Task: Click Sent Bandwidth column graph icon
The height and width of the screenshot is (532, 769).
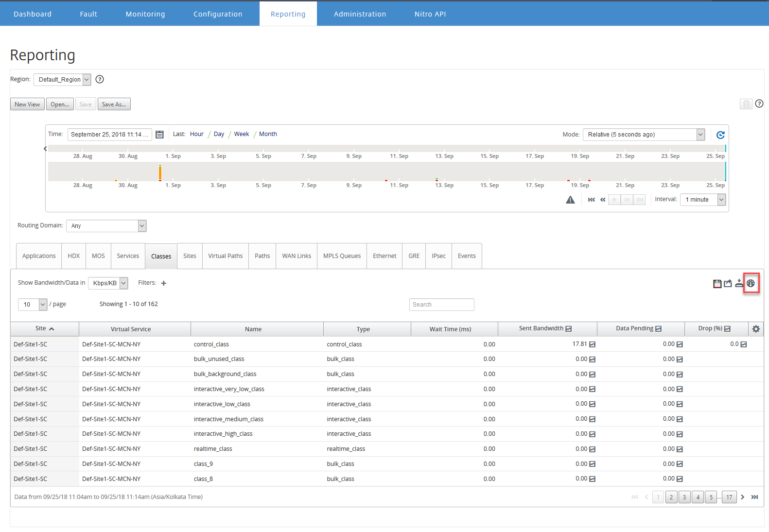Action: point(569,329)
